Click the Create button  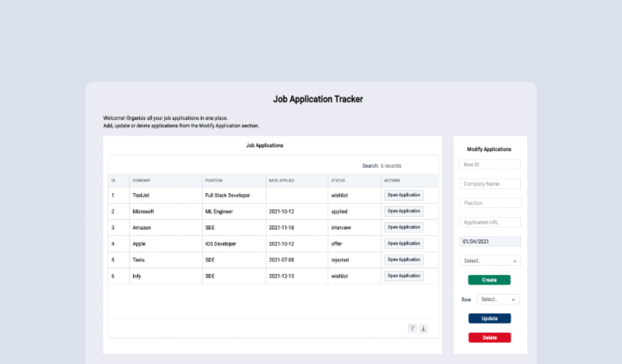tap(489, 279)
